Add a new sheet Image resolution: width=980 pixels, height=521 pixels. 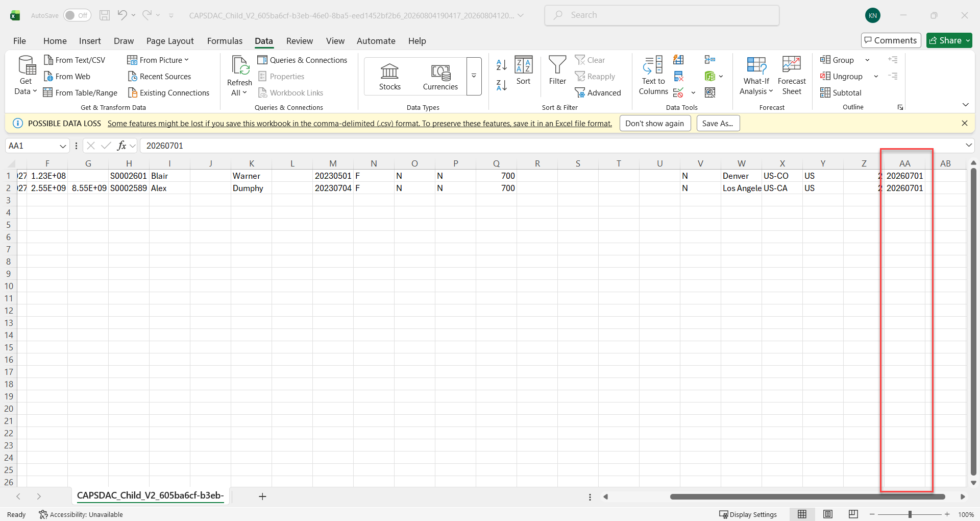pyautogui.click(x=262, y=496)
